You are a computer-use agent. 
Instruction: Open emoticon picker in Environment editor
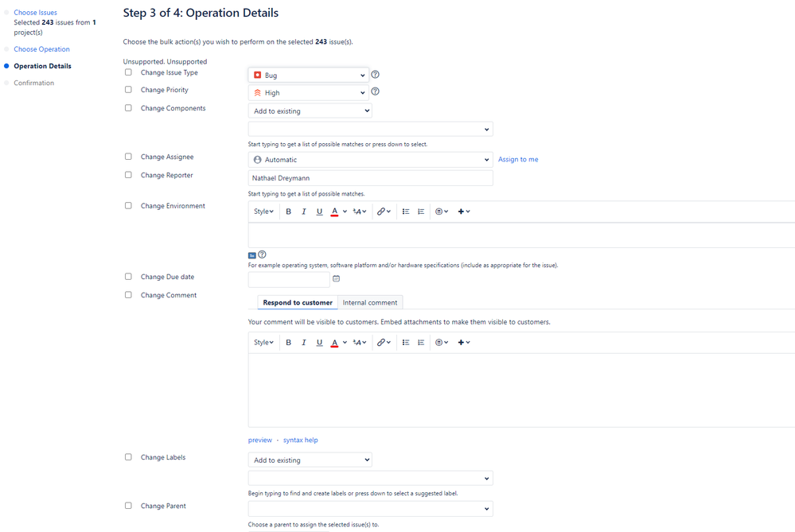(x=442, y=212)
